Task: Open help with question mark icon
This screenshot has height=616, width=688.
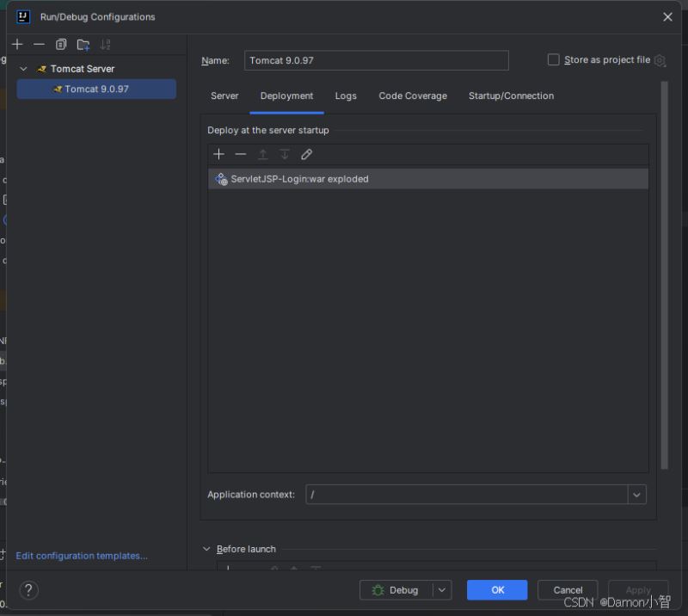Action: (29, 590)
